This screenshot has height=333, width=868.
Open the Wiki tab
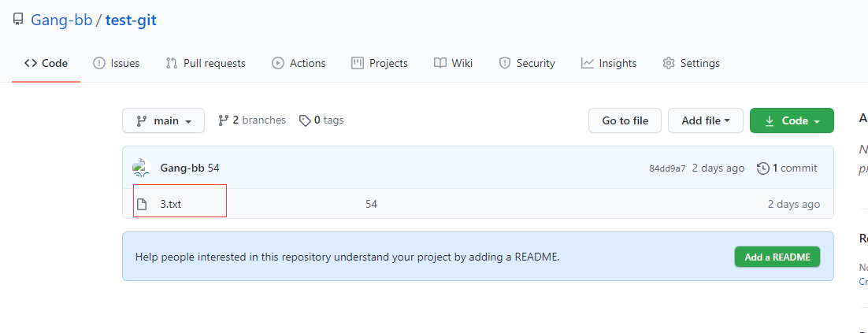pos(453,63)
